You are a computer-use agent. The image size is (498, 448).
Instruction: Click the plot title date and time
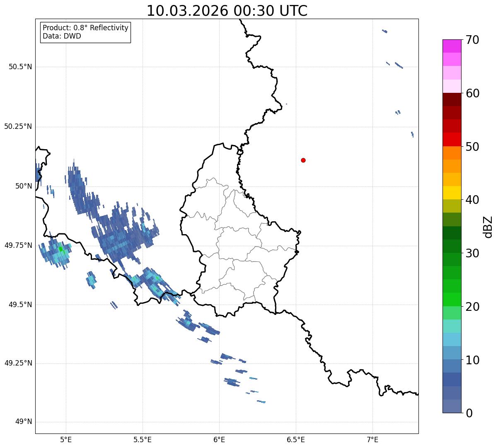(227, 11)
